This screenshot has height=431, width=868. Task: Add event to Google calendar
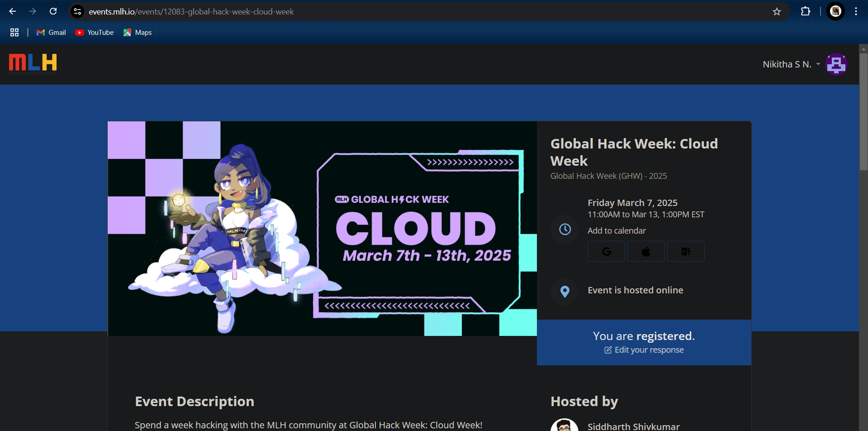tap(606, 251)
